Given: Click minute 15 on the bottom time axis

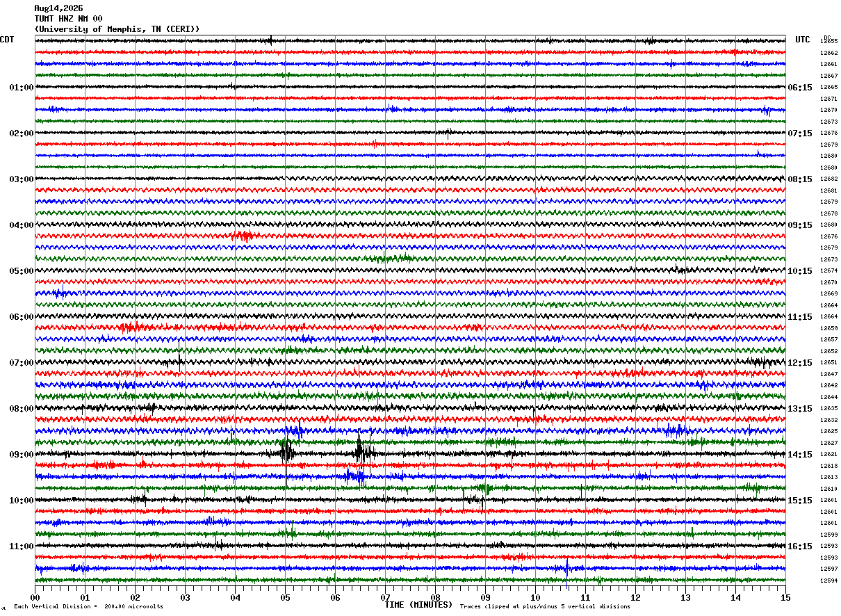Looking at the screenshot, I should coord(785,597).
